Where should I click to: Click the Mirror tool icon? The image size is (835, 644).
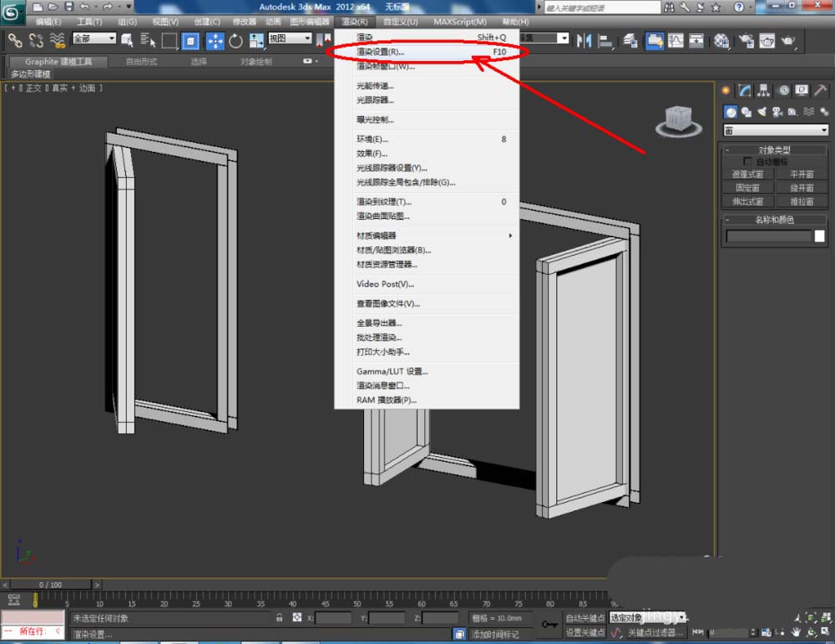tap(584, 40)
